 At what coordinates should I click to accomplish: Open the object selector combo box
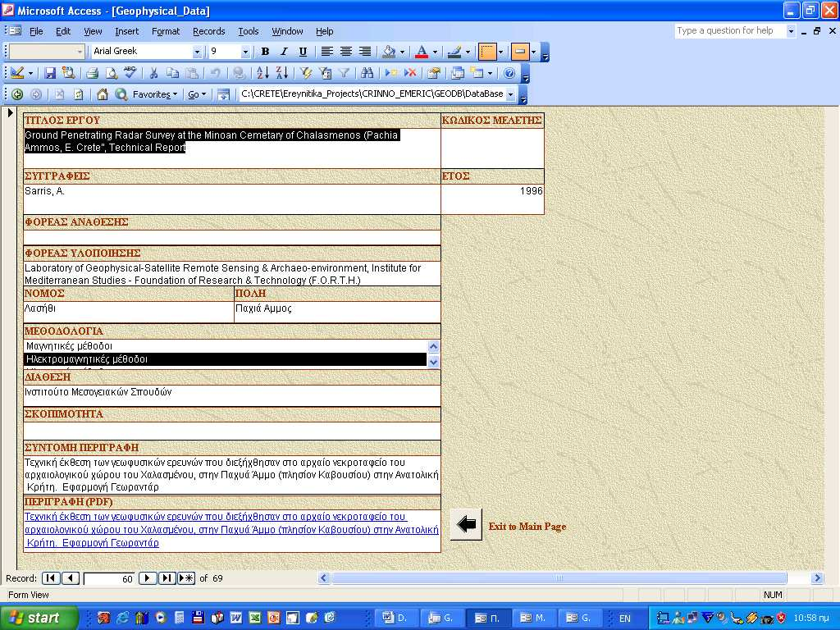(47, 52)
